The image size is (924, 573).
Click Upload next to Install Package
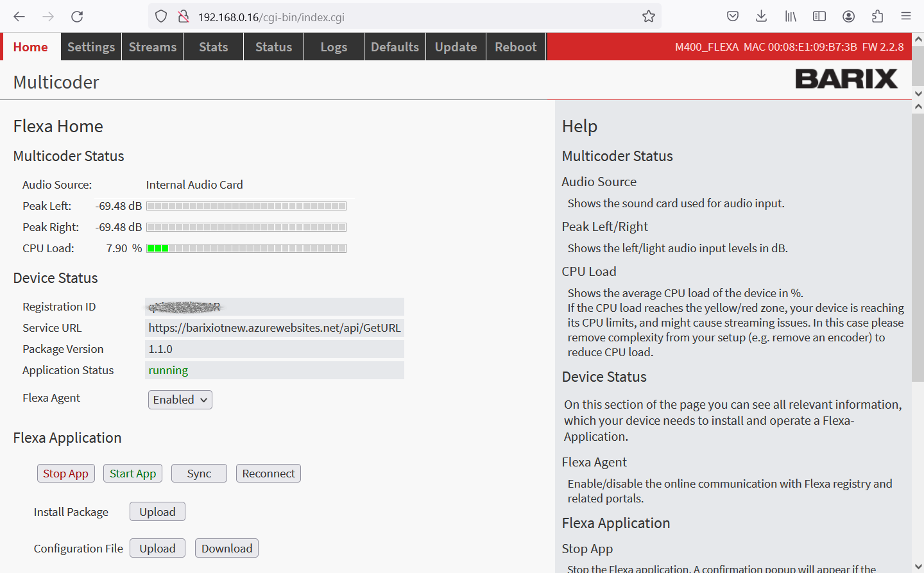click(x=157, y=512)
